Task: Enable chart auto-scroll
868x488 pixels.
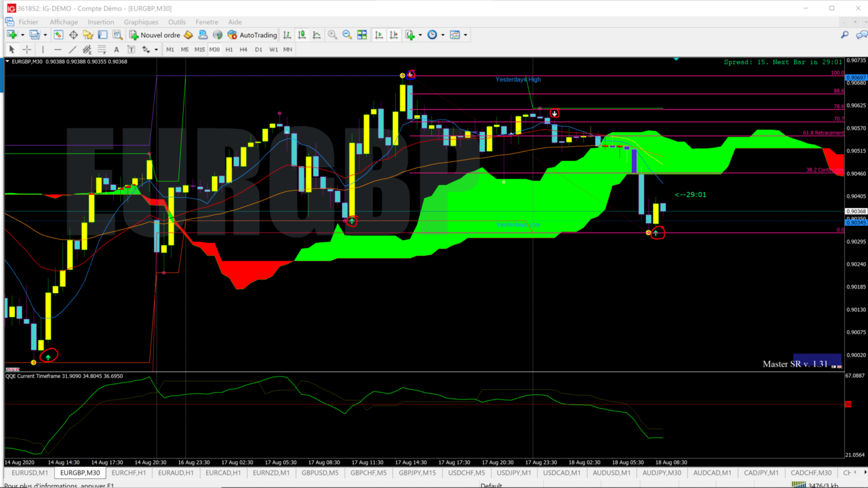Action: click(x=379, y=34)
